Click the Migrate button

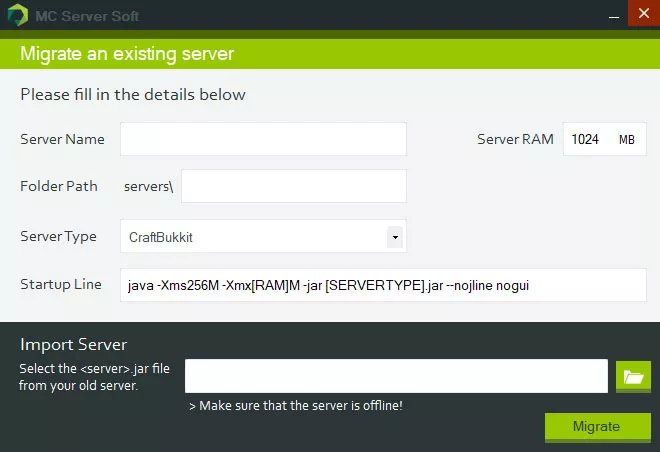pos(598,427)
